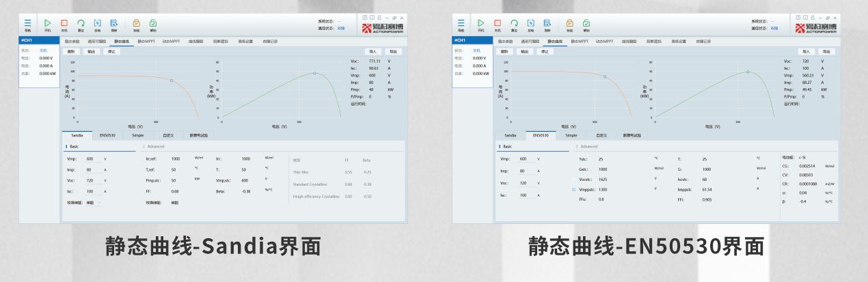
Task: Click the user account icon in right window title bar
Action: point(814,17)
